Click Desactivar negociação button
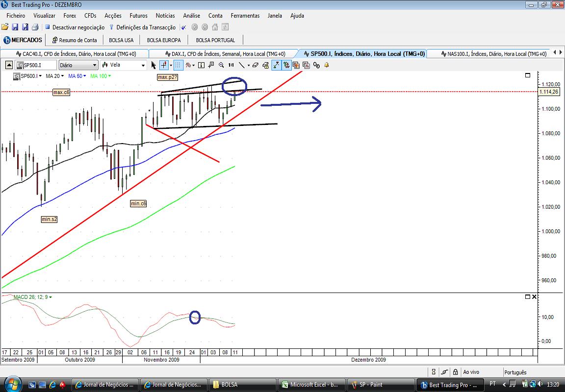This screenshot has width=565, height=392. (75, 27)
